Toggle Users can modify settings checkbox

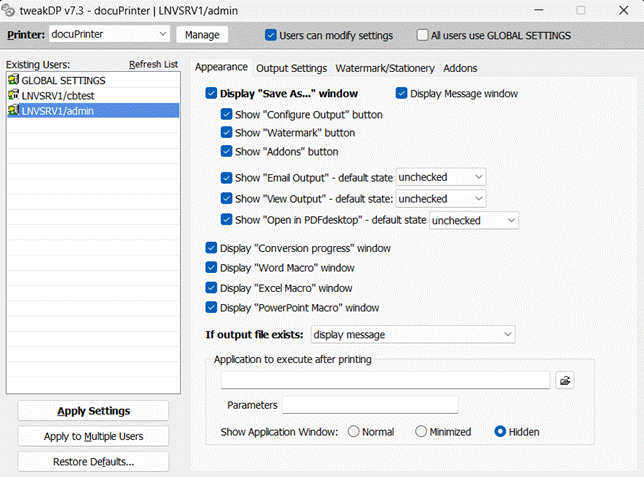pos(271,35)
